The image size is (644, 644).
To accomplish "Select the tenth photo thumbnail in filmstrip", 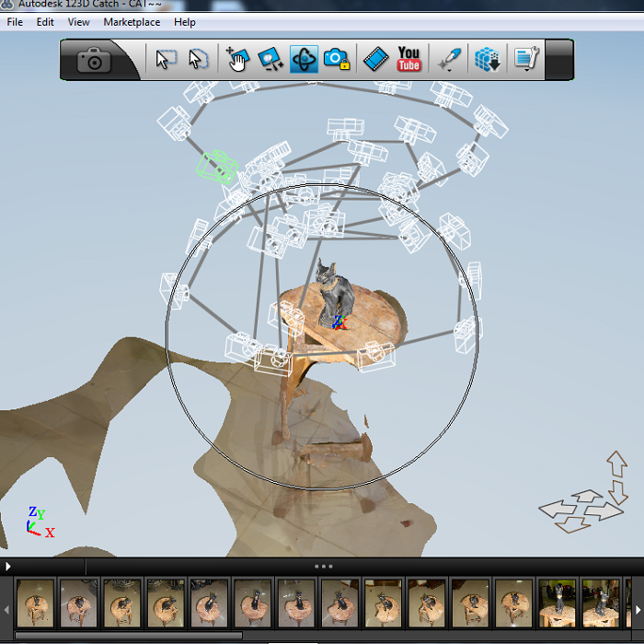I will coord(427,603).
